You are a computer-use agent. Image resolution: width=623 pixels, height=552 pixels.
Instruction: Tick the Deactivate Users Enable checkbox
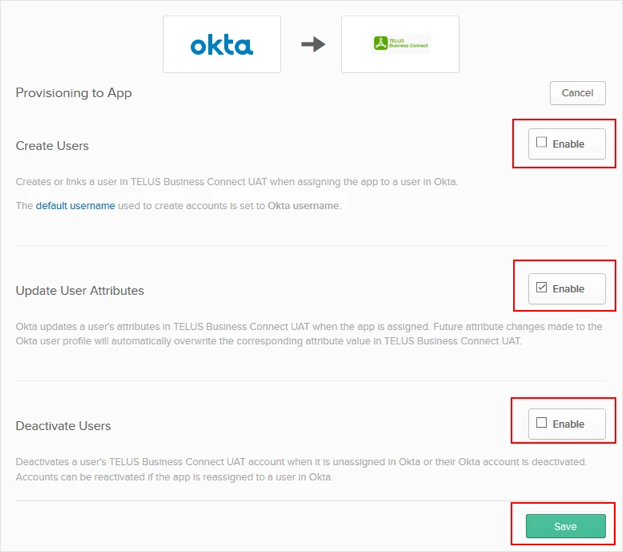[542, 423]
